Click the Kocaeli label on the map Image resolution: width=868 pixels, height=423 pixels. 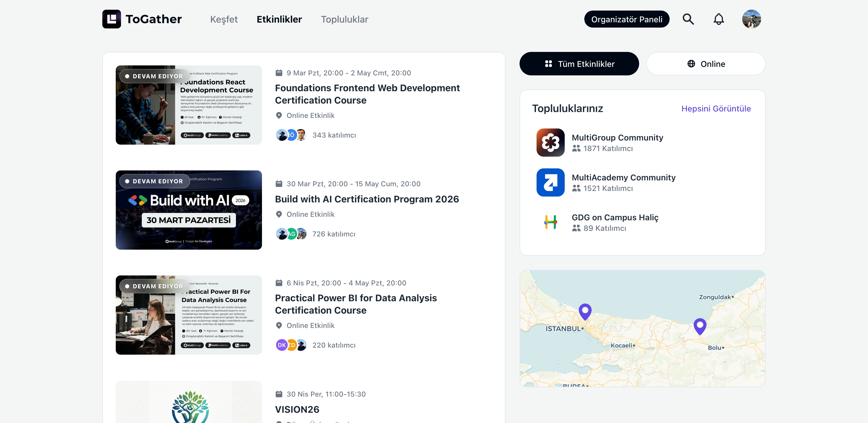point(621,346)
